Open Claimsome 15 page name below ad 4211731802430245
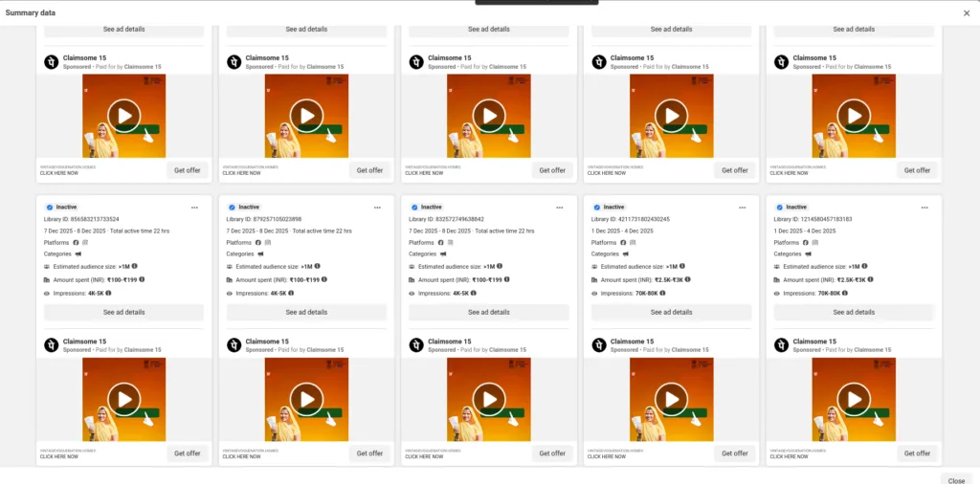 point(633,341)
